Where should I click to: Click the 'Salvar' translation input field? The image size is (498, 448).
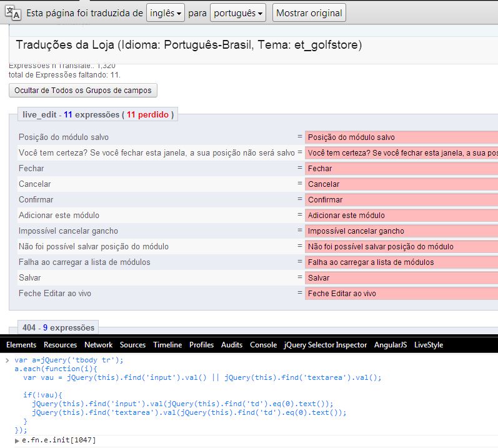[x=401, y=277]
